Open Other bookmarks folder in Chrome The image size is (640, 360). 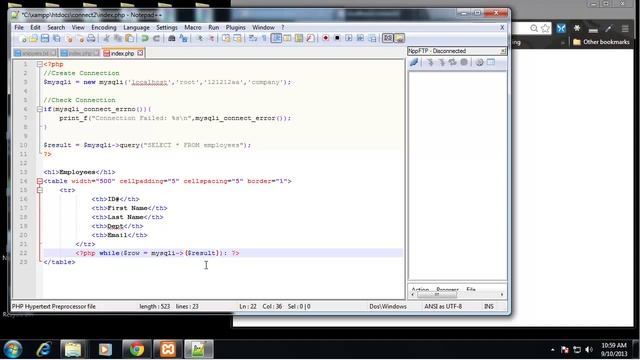tap(601, 42)
